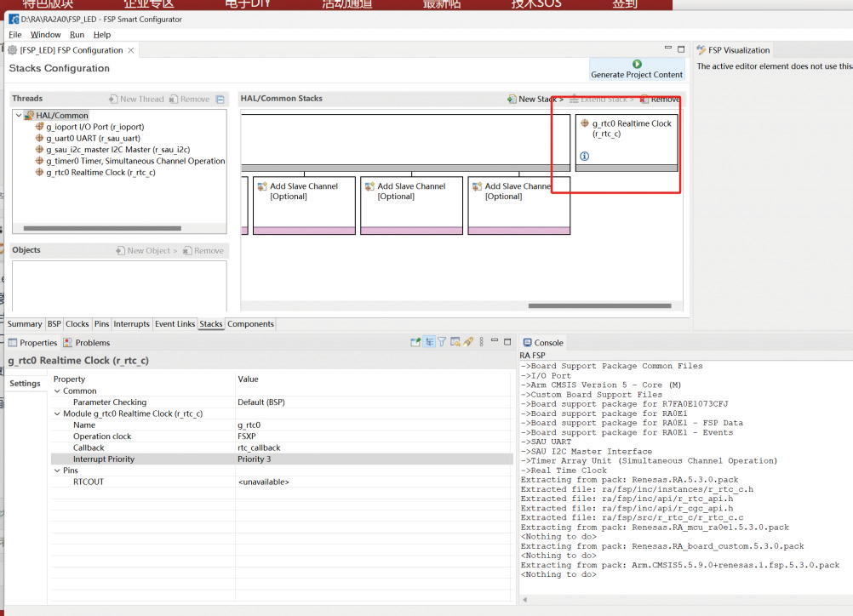This screenshot has height=616, width=853.
Task: Click the info icon in the g_rtc0 Realtime Clock block
Action: [x=584, y=157]
